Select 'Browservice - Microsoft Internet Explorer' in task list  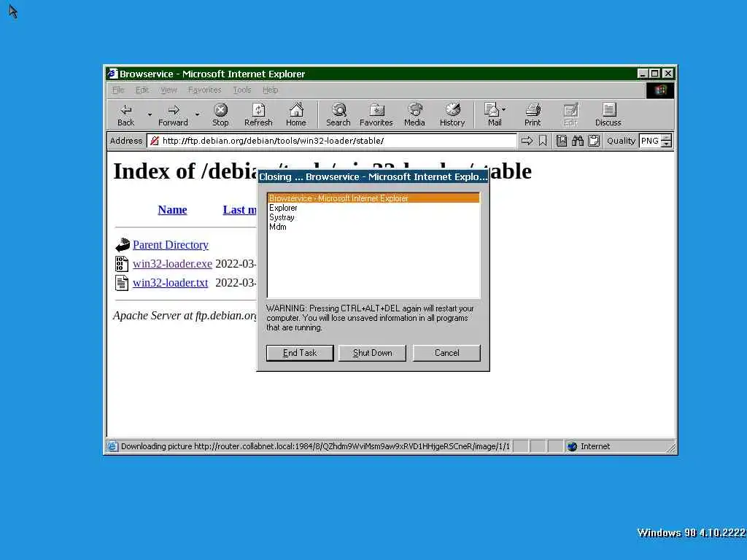click(373, 198)
